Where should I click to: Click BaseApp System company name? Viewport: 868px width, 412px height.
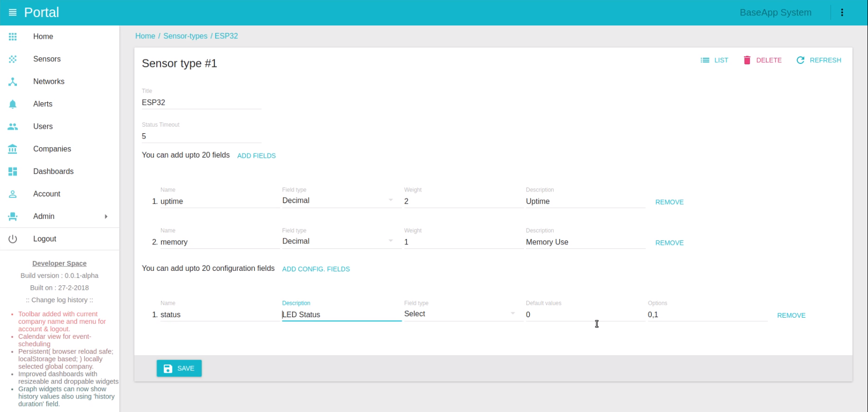pyautogui.click(x=775, y=12)
